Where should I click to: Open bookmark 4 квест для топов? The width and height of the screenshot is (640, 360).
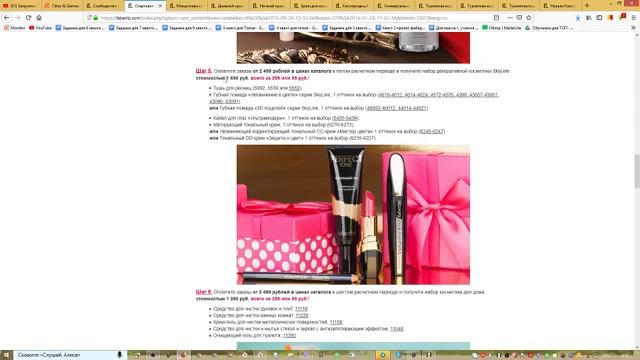click(x=293, y=28)
